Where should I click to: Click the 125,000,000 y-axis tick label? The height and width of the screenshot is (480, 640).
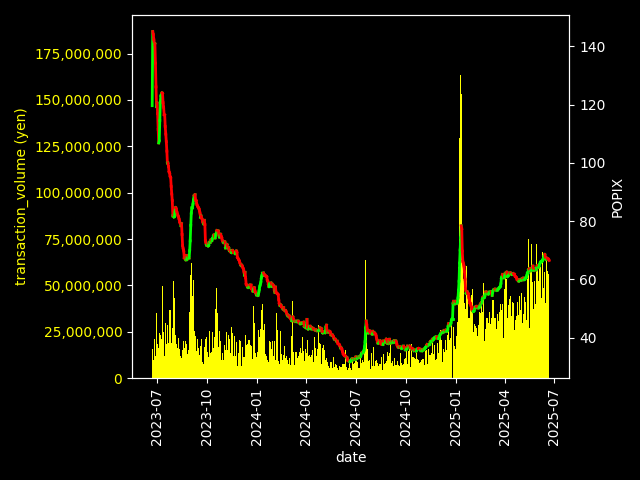coord(78,147)
